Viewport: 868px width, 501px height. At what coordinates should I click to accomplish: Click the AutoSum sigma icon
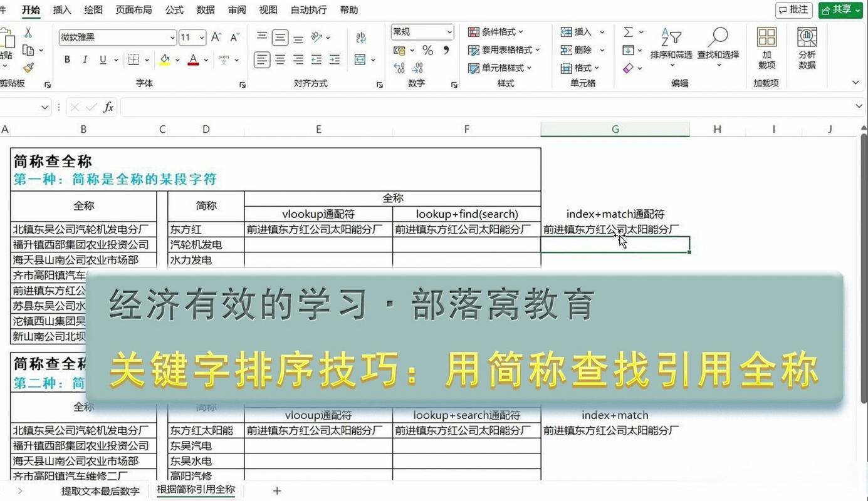(x=628, y=32)
